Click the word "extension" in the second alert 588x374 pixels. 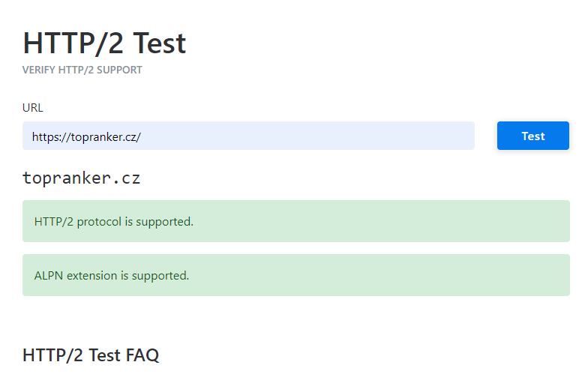91,276
